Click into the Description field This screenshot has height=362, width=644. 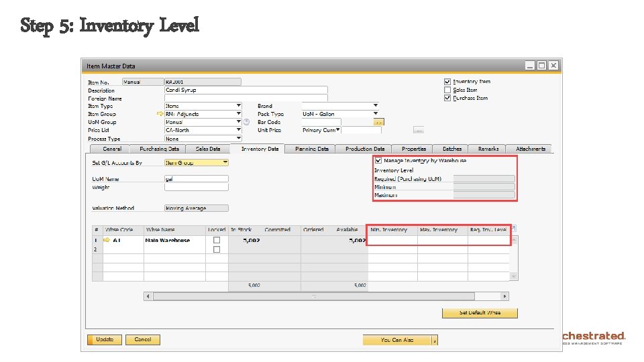pos(246,90)
